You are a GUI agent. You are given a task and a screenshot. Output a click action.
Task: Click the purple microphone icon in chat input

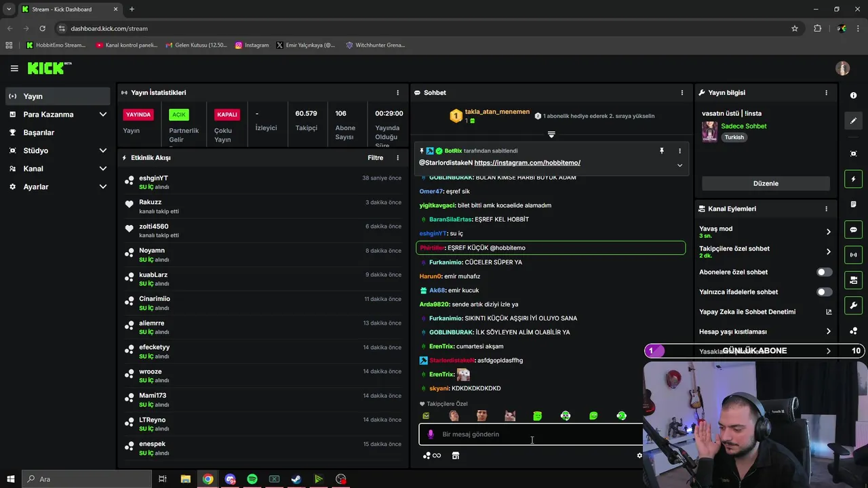pyautogui.click(x=430, y=434)
